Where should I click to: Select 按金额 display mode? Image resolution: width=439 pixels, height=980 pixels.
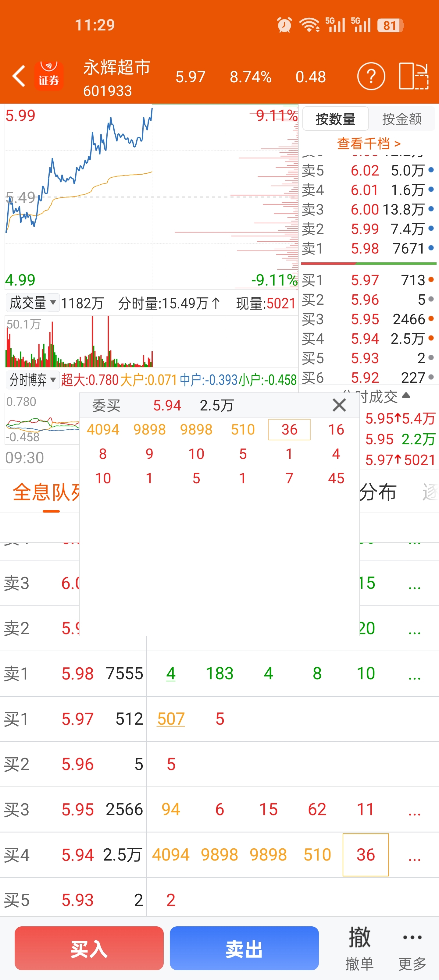pos(402,119)
